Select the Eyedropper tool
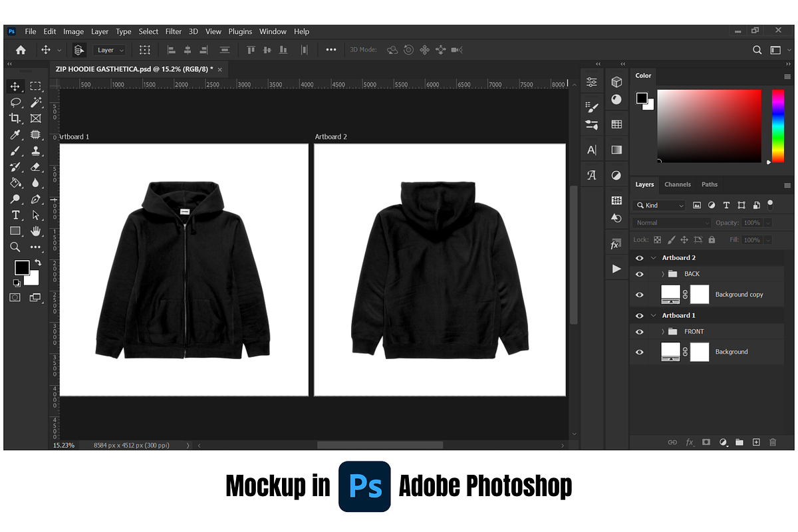 (15, 135)
